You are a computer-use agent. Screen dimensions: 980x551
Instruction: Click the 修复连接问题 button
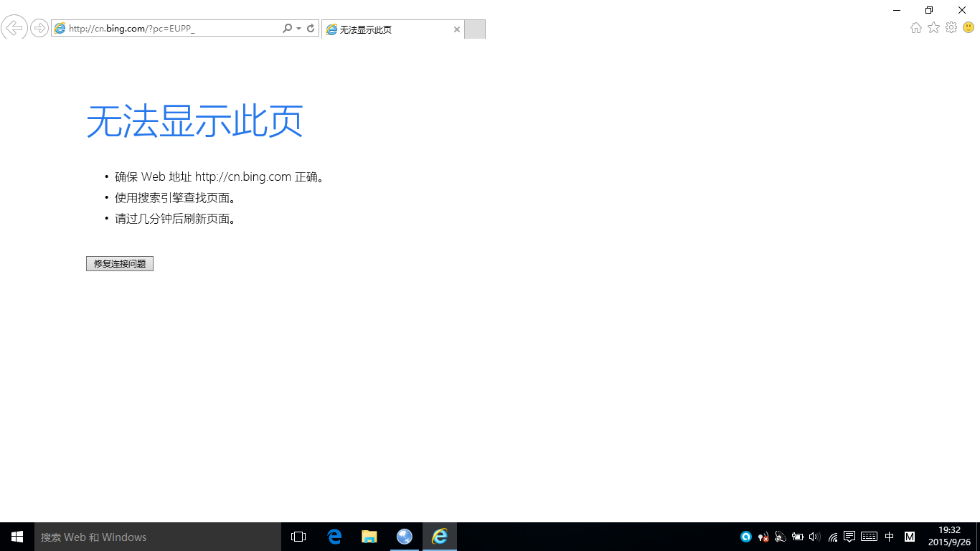pos(120,264)
